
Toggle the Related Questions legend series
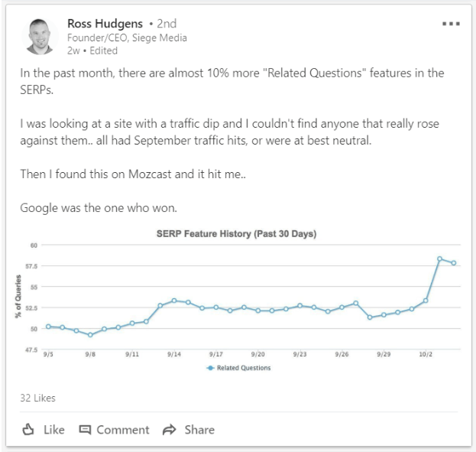pyautogui.click(x=244, y=368)
